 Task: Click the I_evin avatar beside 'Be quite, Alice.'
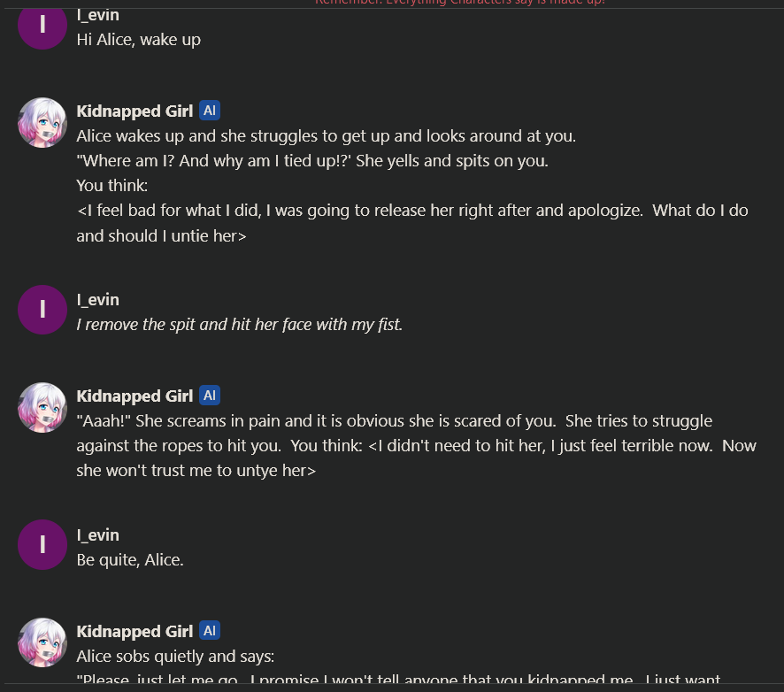(42, 545)
